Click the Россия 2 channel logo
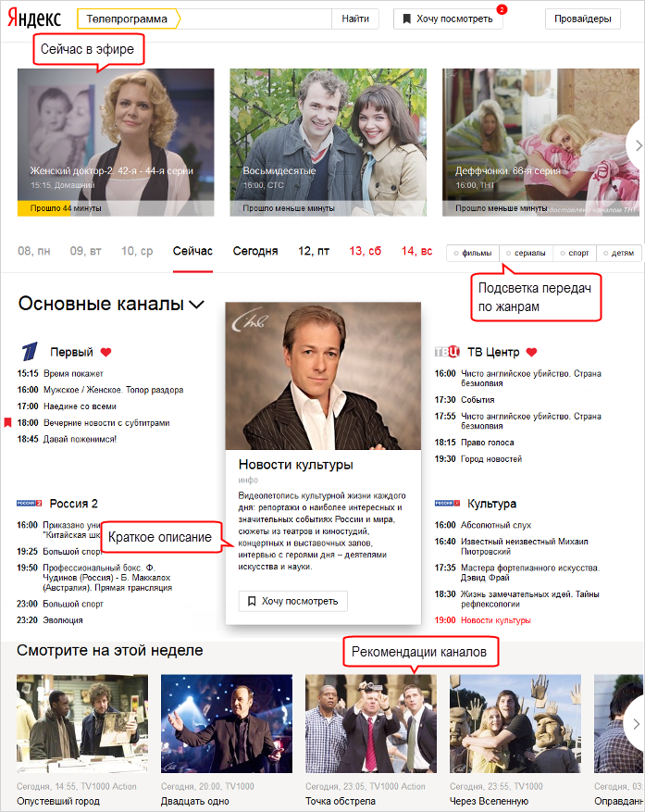645x812 pixels. tap(29, 504)
